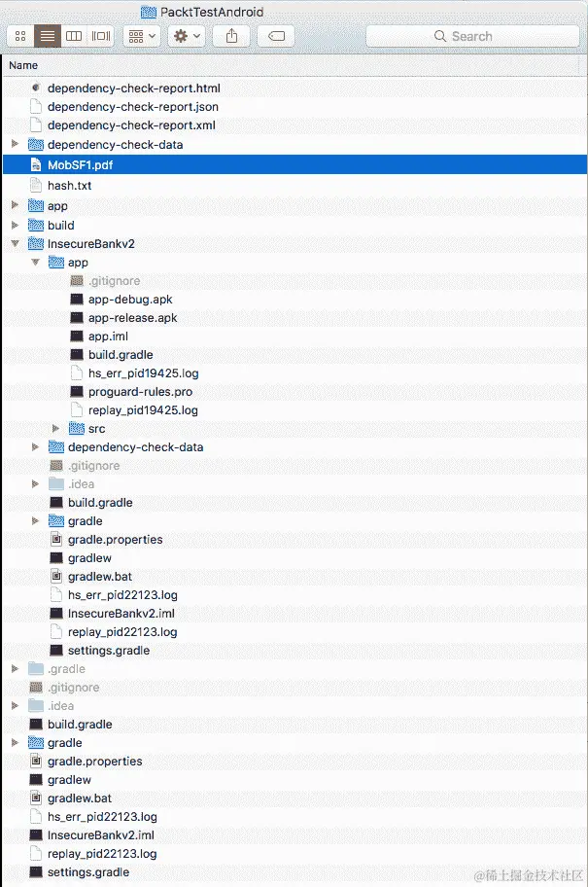588x887 pixels.
Task: Switch to icon view in toolbar
Action: tap(20, 36)
